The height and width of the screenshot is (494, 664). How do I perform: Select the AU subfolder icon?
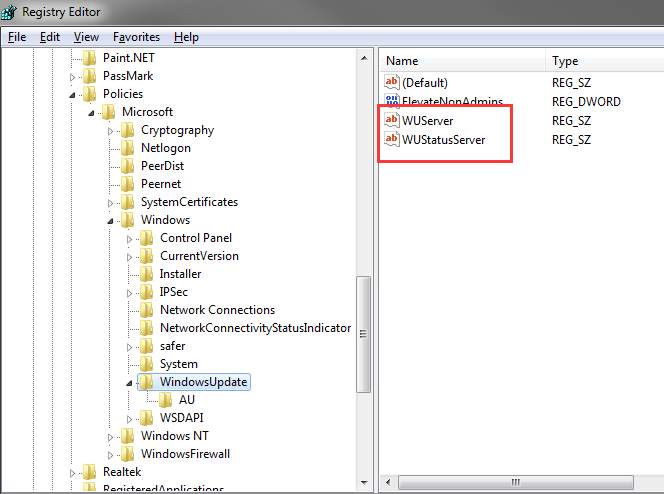click(165, 400)
